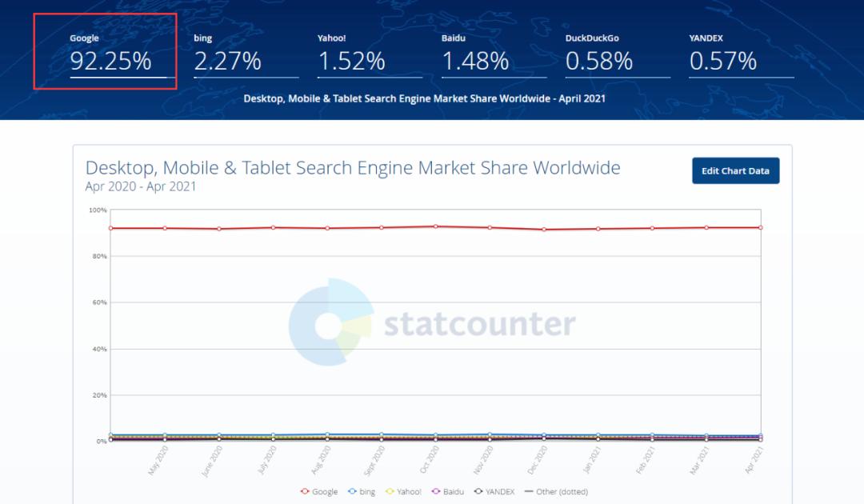Click the Baidu 1.48% stat

point(475,61)
